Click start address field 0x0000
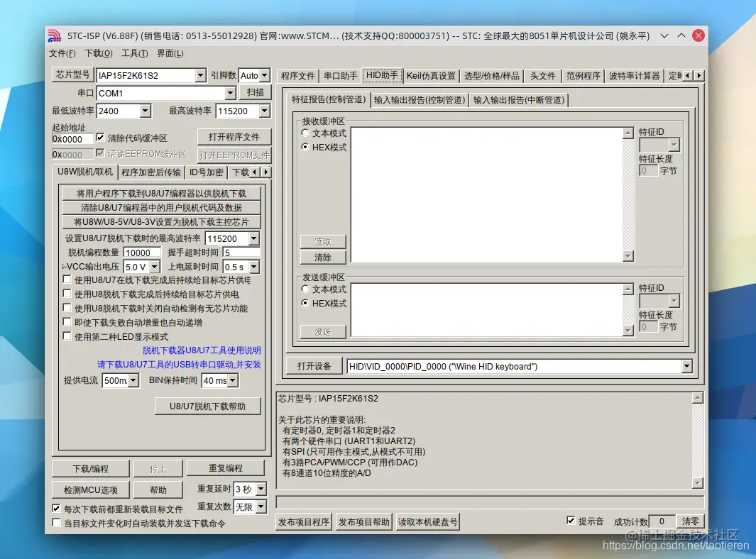The width and height of the screenshot is (756, 559). (x=73, y=139)
